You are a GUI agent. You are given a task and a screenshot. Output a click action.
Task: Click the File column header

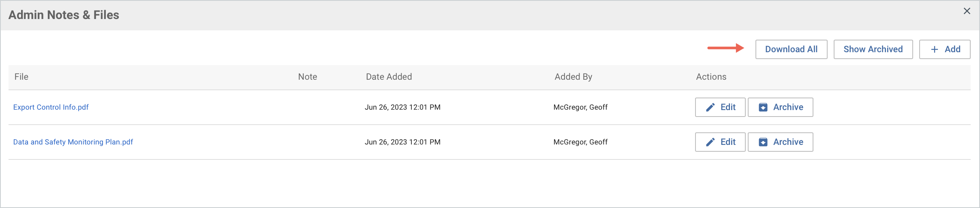click(x=21, y=77)
